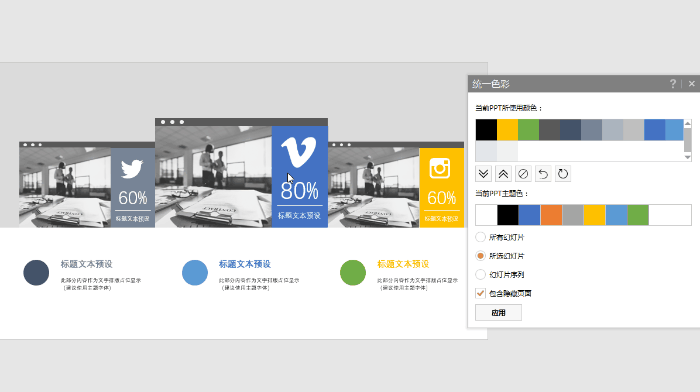Pick the royal blue swatch in used colors
Screen dimensions: 700x392
point(654,129)
